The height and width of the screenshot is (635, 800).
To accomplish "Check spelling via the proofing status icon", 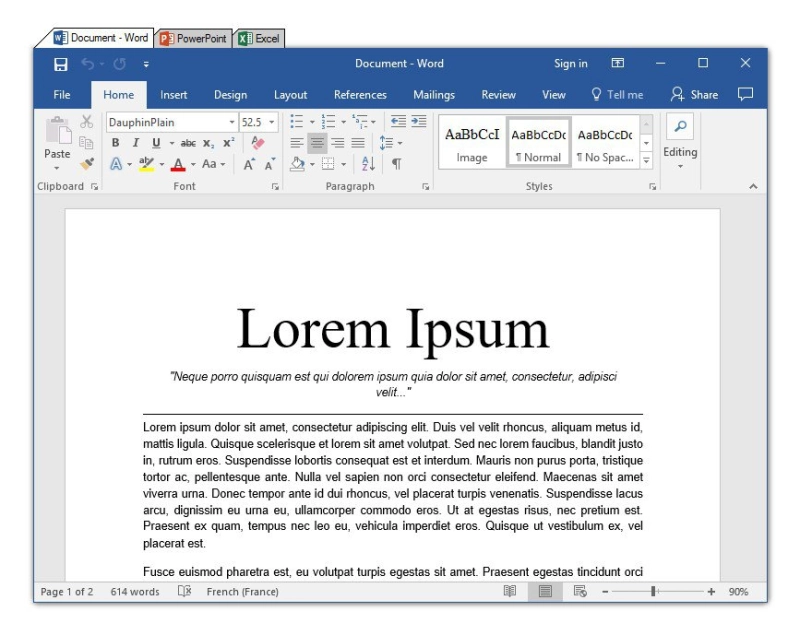I will click(184, 591).
